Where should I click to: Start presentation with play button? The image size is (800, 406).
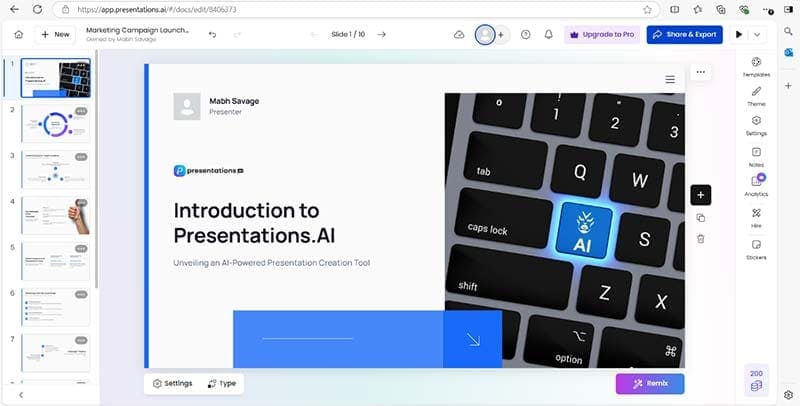click(x=739, y=35)
